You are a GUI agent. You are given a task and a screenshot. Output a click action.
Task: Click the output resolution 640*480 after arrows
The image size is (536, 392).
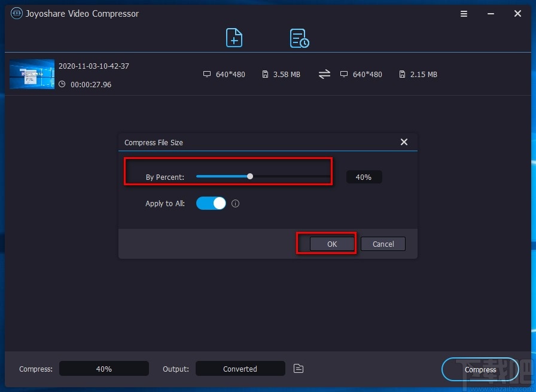[x=367, y=75]
